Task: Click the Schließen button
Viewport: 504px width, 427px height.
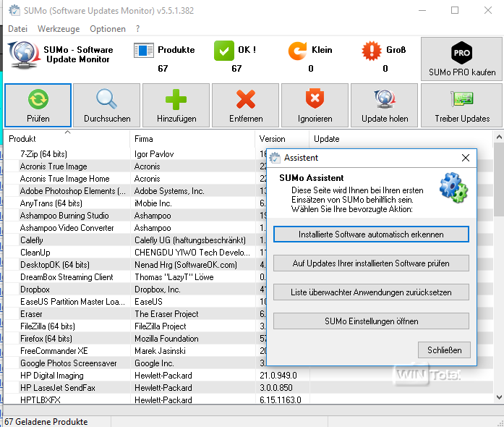Action: point(444,350)
